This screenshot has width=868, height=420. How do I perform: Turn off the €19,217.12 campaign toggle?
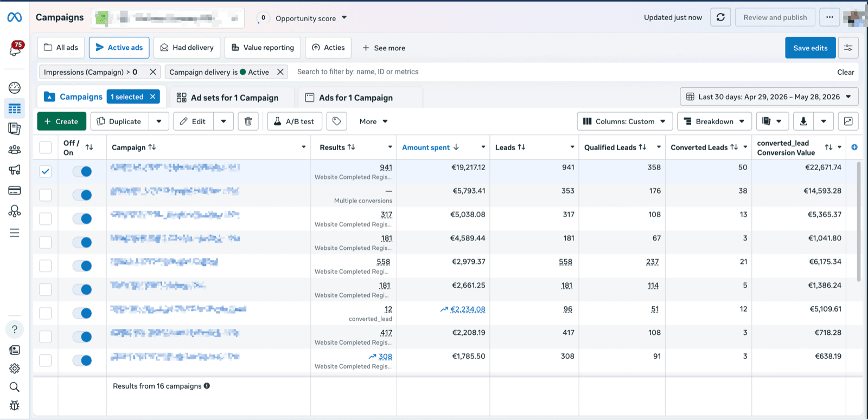[x=82, y=171]
